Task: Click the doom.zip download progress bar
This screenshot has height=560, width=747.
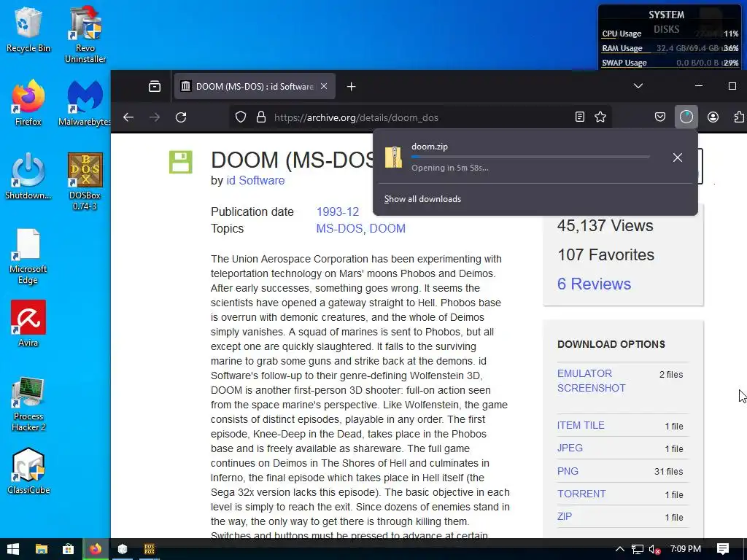Action: (531, 157)
